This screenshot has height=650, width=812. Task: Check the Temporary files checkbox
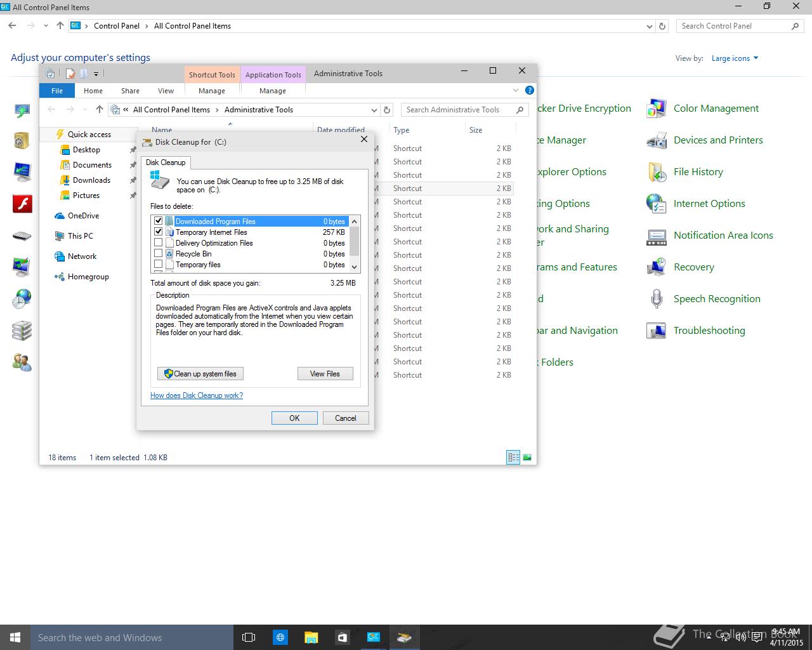pos(159,264)
